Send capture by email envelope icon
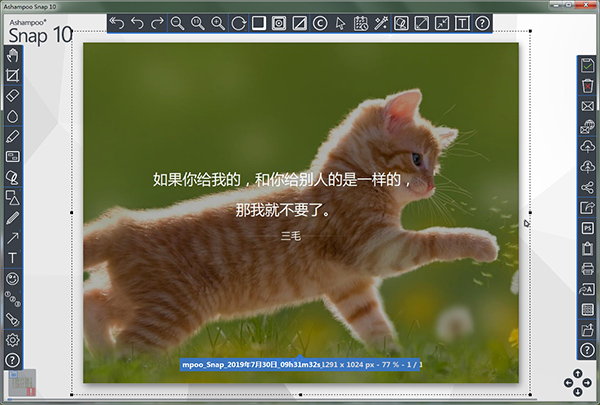Viewport: 600px width, 405px height. 587,106
